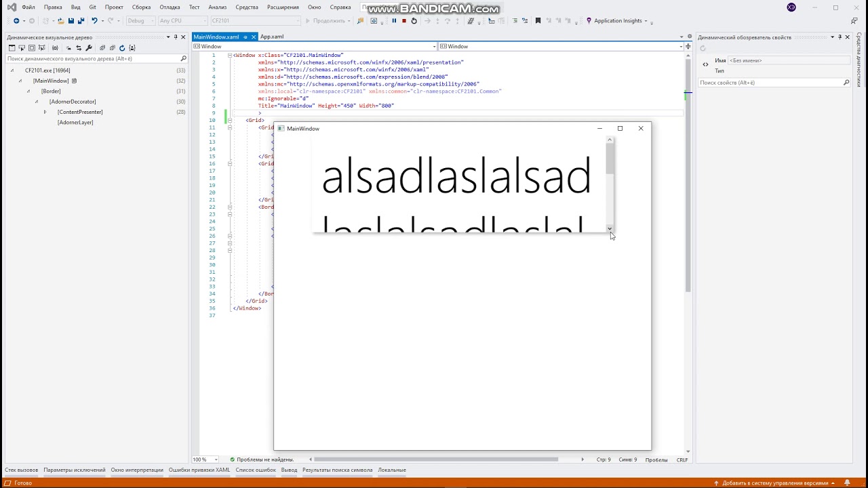
Task: Open the Сборка menu
Action: click(x=141, y=7)
